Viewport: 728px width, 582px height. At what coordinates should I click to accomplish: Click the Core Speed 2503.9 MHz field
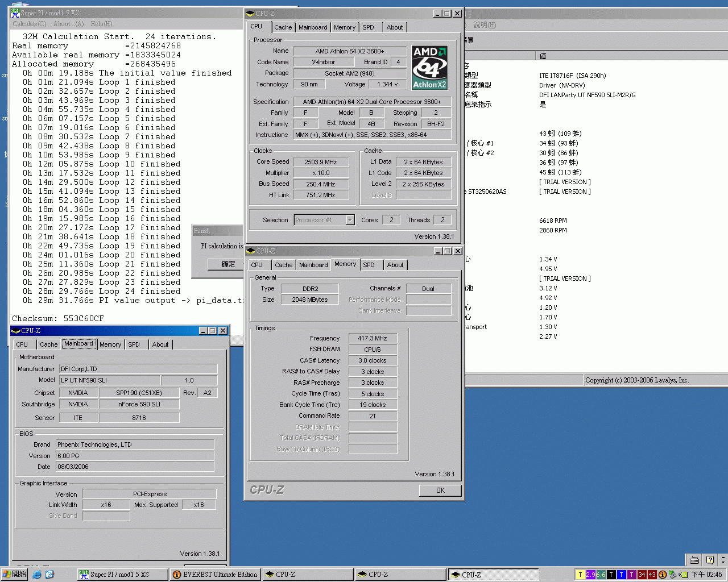tap(321, 162)
